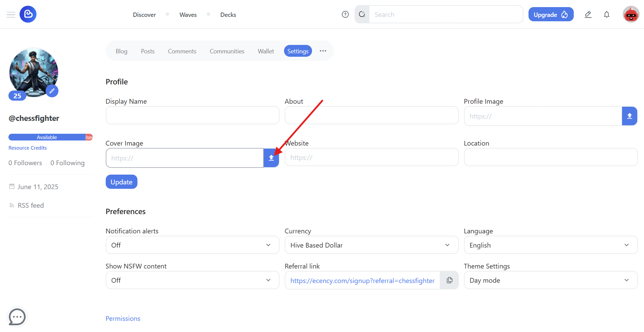644x332 pixels.
Task: Open the Discover menu item
Action: [144, 15]
